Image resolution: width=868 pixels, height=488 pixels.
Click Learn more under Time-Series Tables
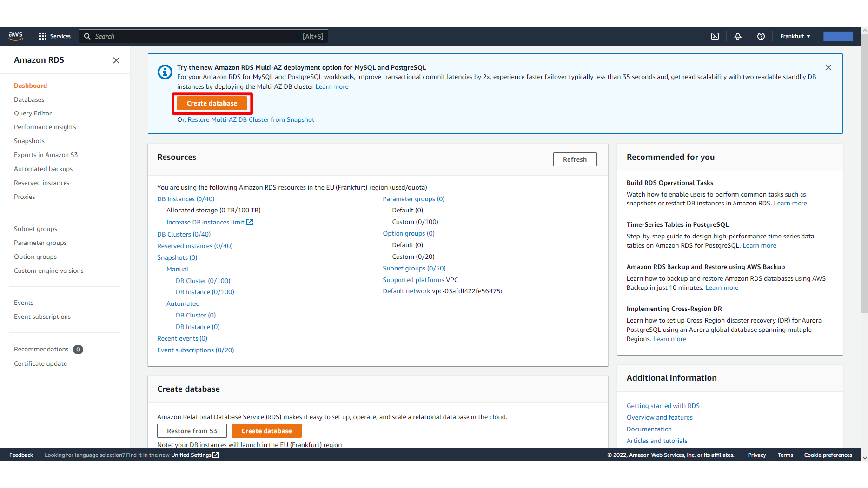(x=759, y=246)
